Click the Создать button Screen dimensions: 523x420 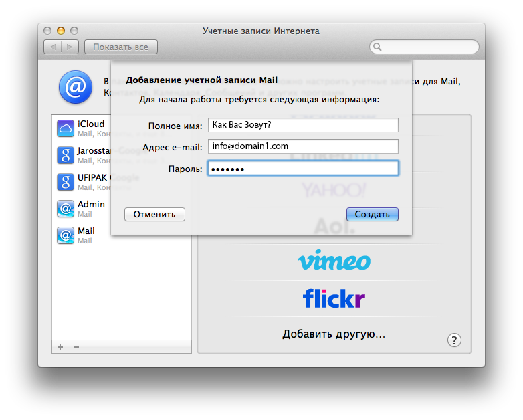(373, 215)
